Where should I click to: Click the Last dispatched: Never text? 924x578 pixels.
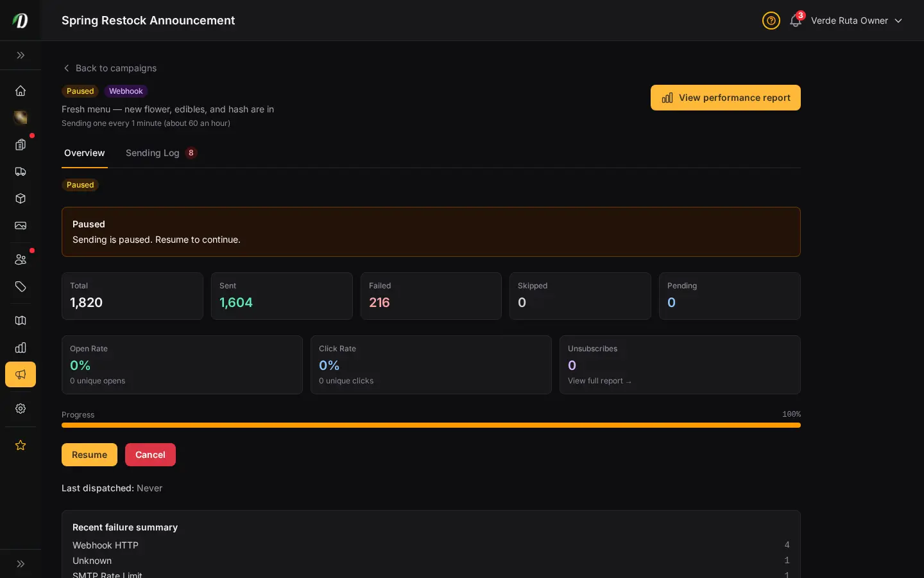(112, 488)
